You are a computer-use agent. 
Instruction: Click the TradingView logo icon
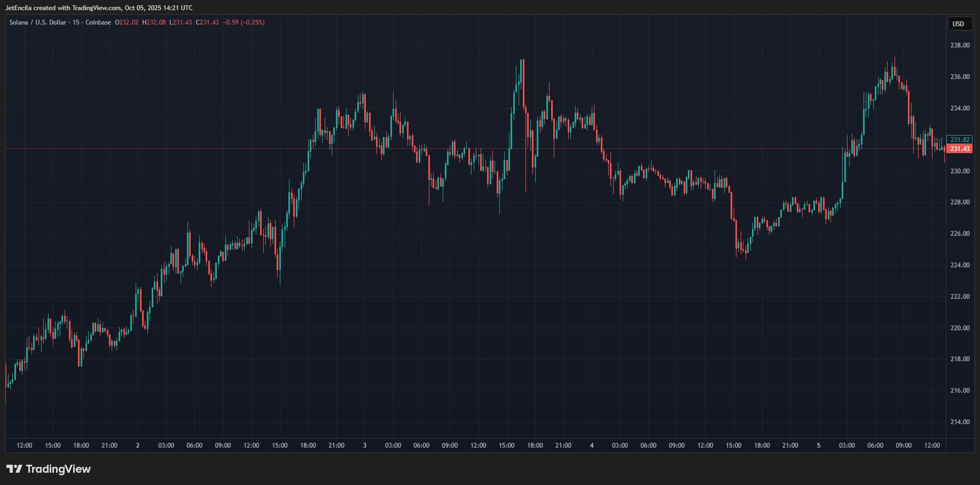pyautogui.click(x=14, y=469)
